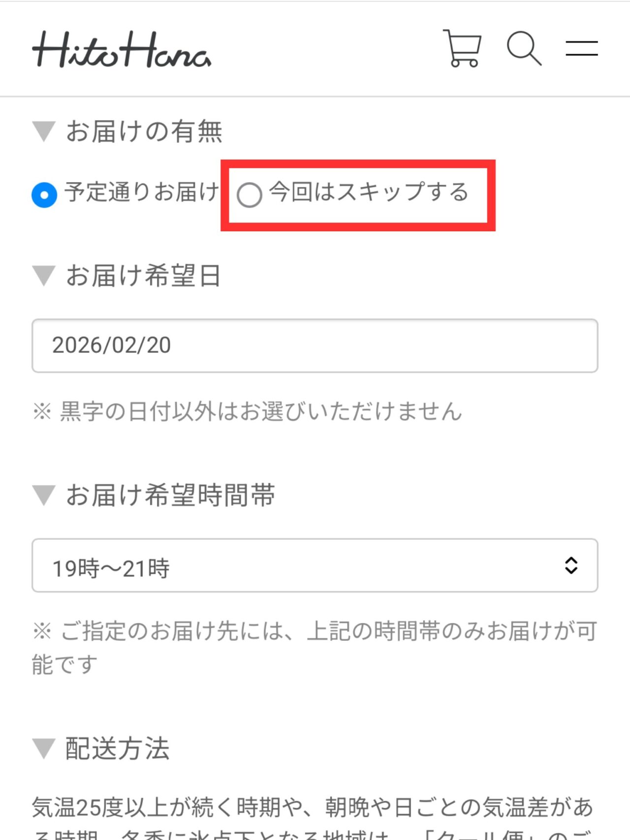Click the お届けの有無 section heading

(144, 131)
